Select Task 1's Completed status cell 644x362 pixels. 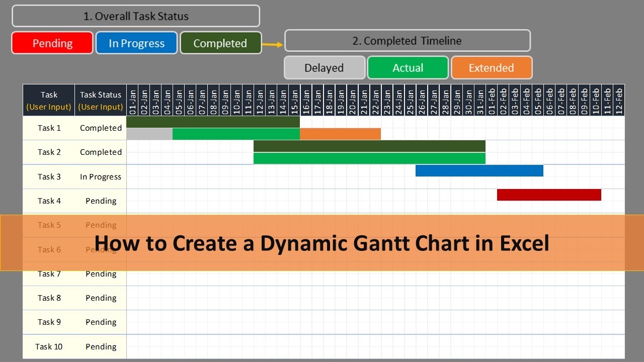pos(101,128)
